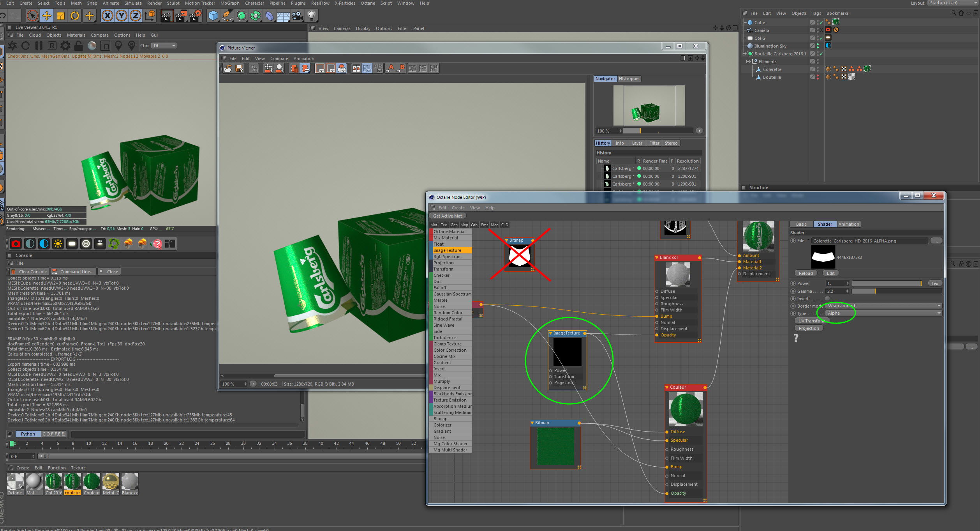
Task: Click the Octane daylight sun icon
Action: pyautogui.click(x=58, y=244)
